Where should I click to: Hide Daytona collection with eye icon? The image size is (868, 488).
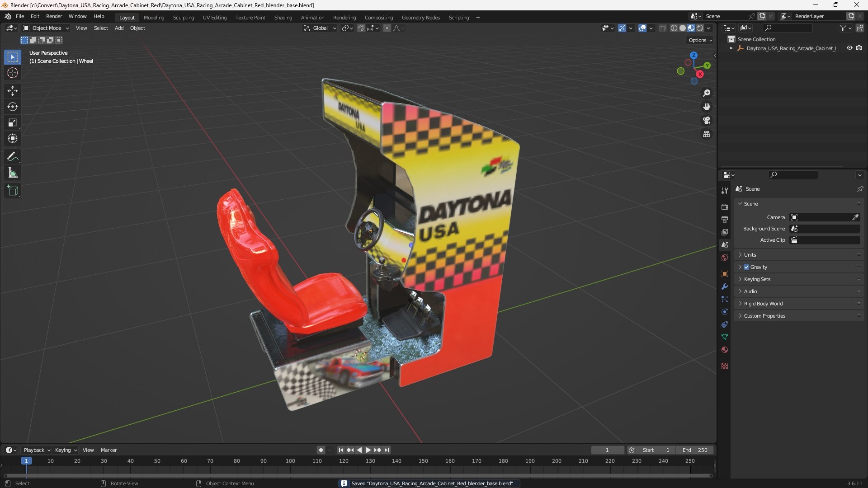pos(849,48)
